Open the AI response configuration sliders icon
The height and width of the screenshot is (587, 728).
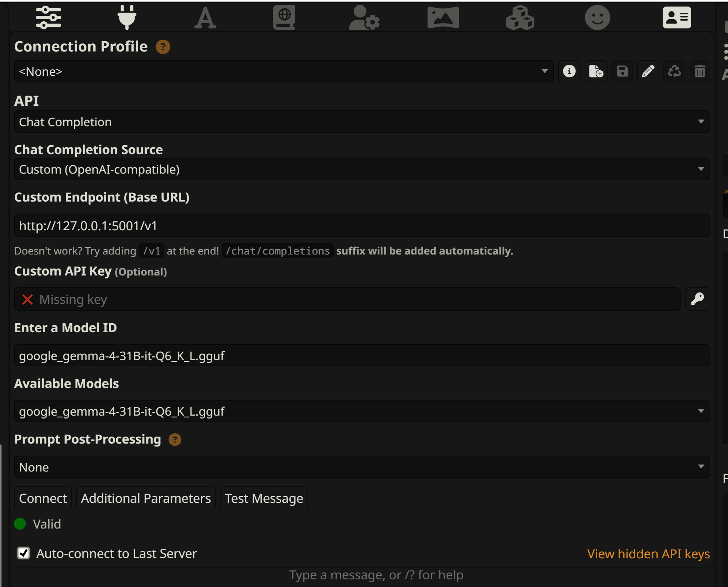tap(49, 17)
